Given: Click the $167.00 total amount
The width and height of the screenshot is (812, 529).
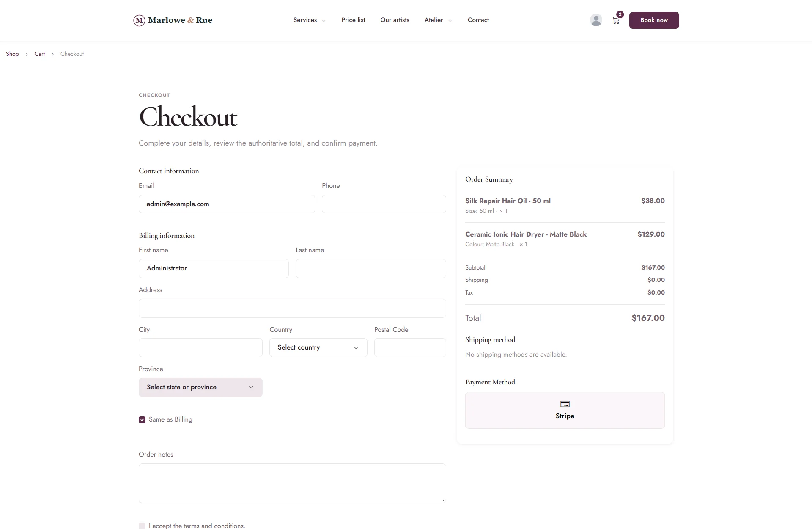Looking at the screenshot, I should click(648, 318).
